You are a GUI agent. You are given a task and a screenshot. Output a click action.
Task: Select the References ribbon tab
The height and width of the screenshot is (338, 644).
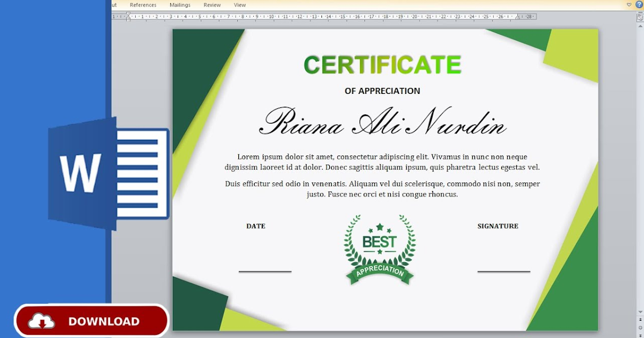point(143,4)
